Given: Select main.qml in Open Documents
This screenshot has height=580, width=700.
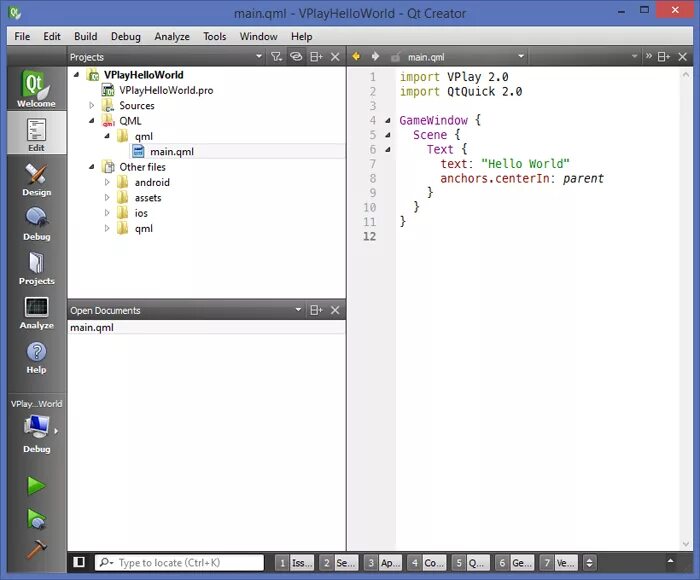Looking at the screenshot, I should (206, 327).
